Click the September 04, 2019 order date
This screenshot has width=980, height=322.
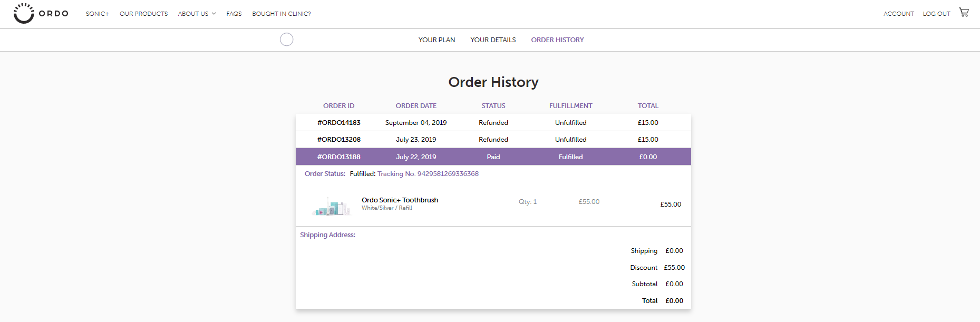click(x=416, y=123)
